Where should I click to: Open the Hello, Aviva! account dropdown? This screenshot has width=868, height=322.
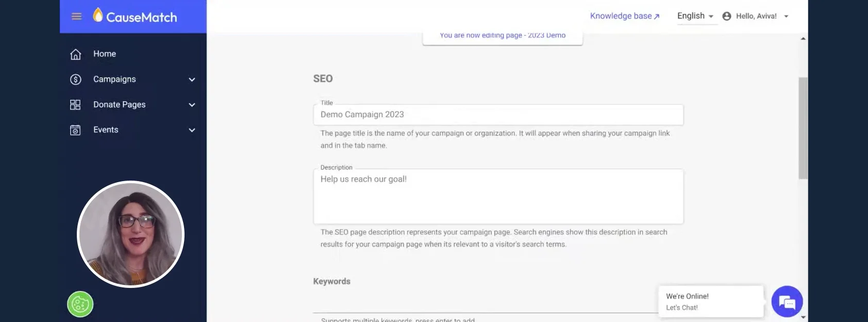(762, 16)
